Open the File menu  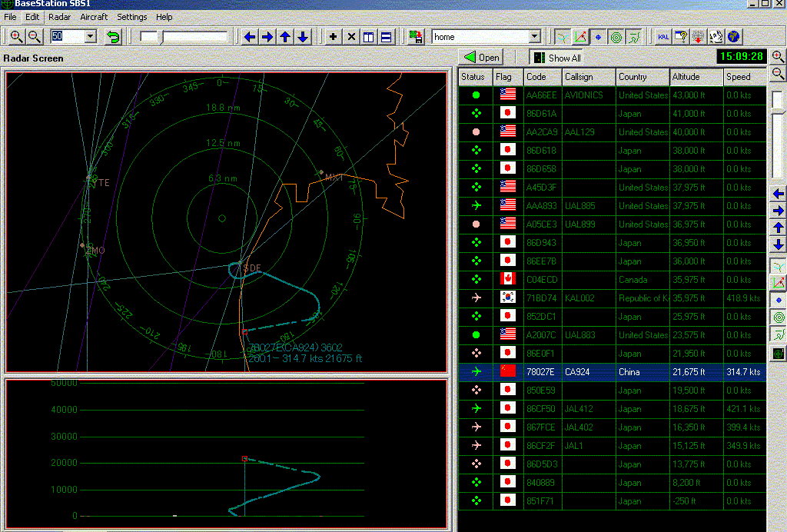tap(10, 17)
